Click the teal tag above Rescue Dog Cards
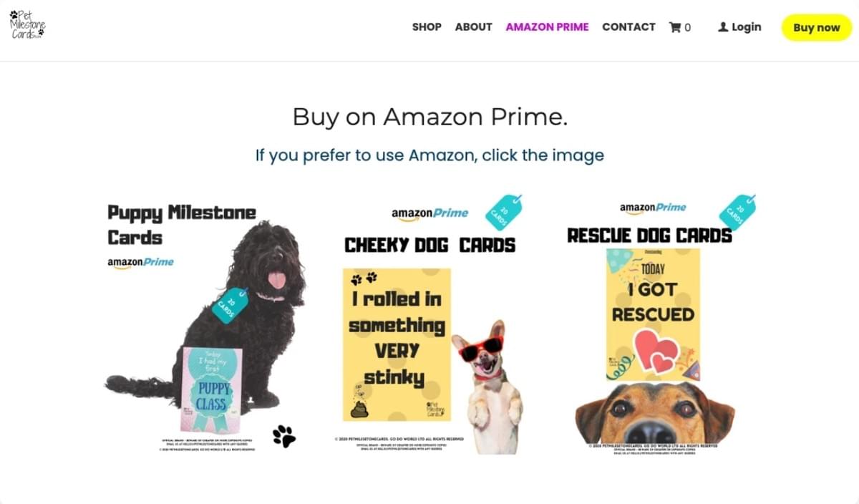 pos(737,211)
